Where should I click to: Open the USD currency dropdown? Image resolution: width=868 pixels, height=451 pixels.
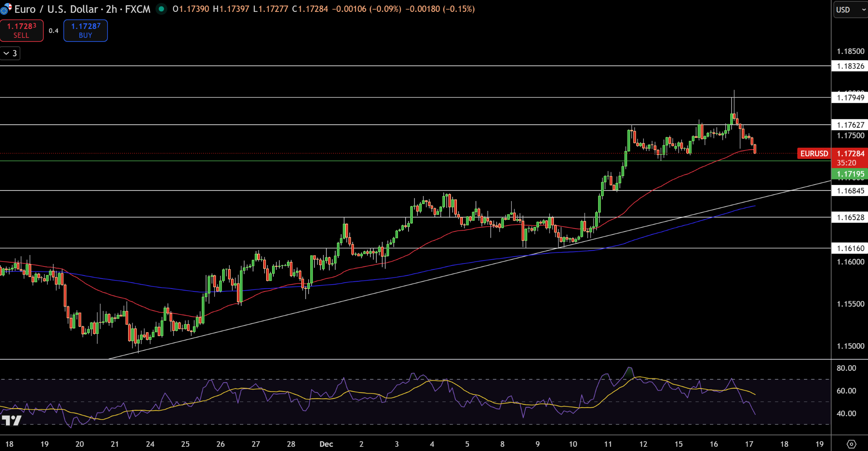pyautogui.click(x=849, y=9)
